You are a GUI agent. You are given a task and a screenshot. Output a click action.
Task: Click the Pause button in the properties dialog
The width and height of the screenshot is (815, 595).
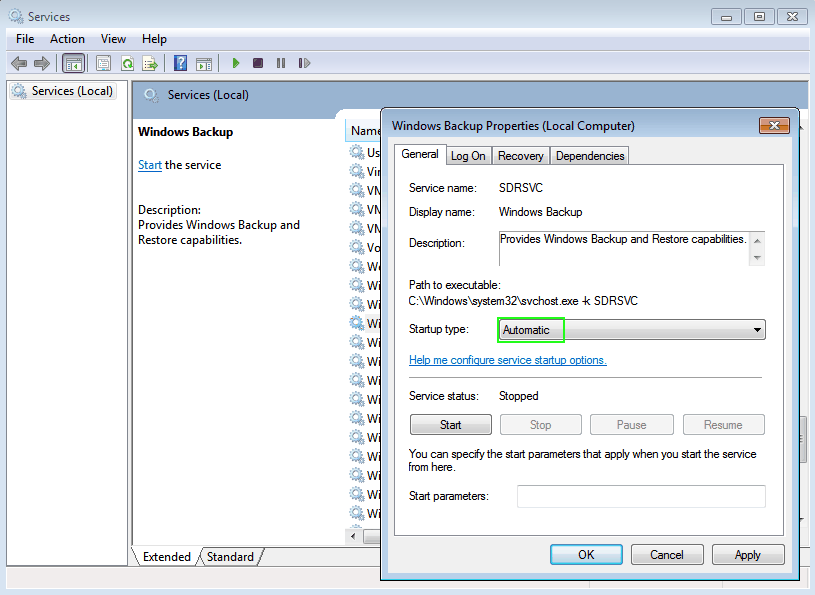pyautogui.click(x=632, y=425)
